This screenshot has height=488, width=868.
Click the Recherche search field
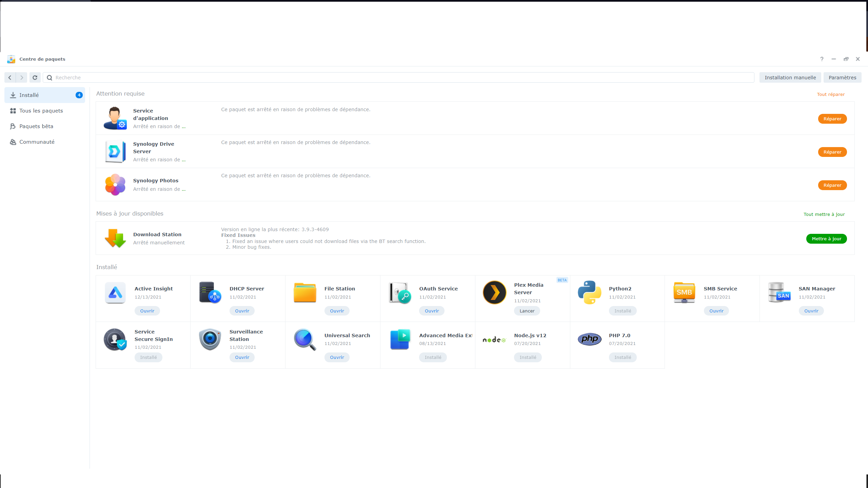[x=398, y=78]
